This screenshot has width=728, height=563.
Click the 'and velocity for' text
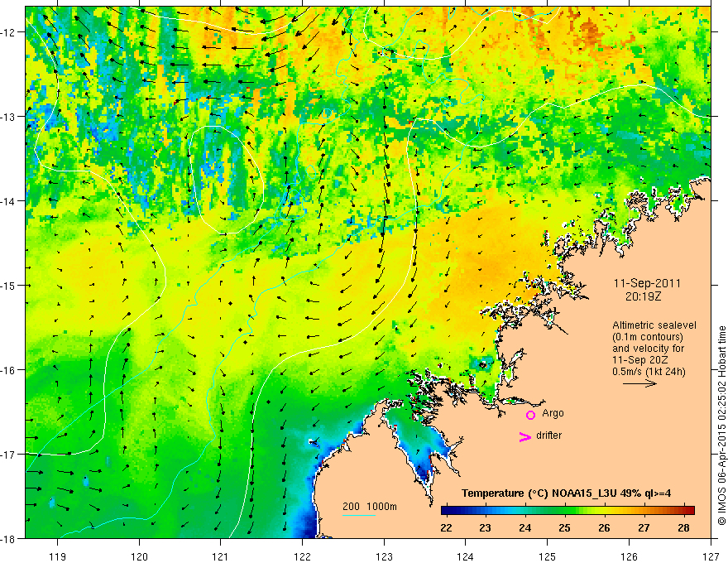click(x=648, y=348)
